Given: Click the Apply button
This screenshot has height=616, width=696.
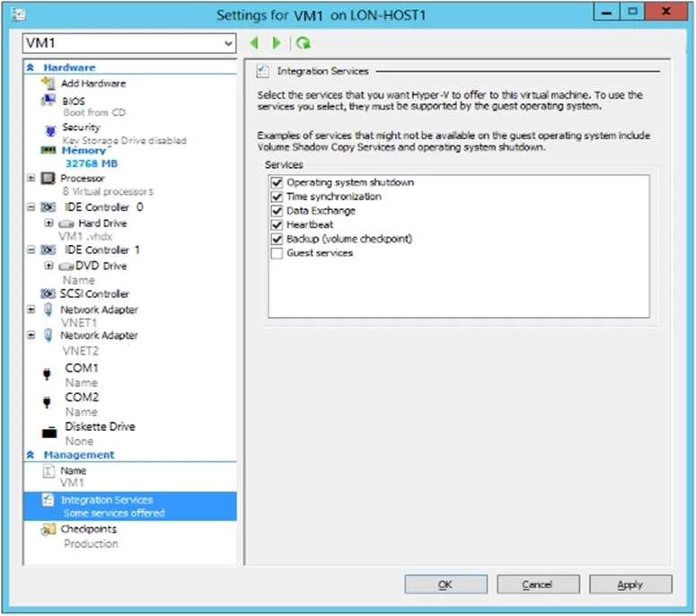Looking at the screenshot, I should click(630, 585).
